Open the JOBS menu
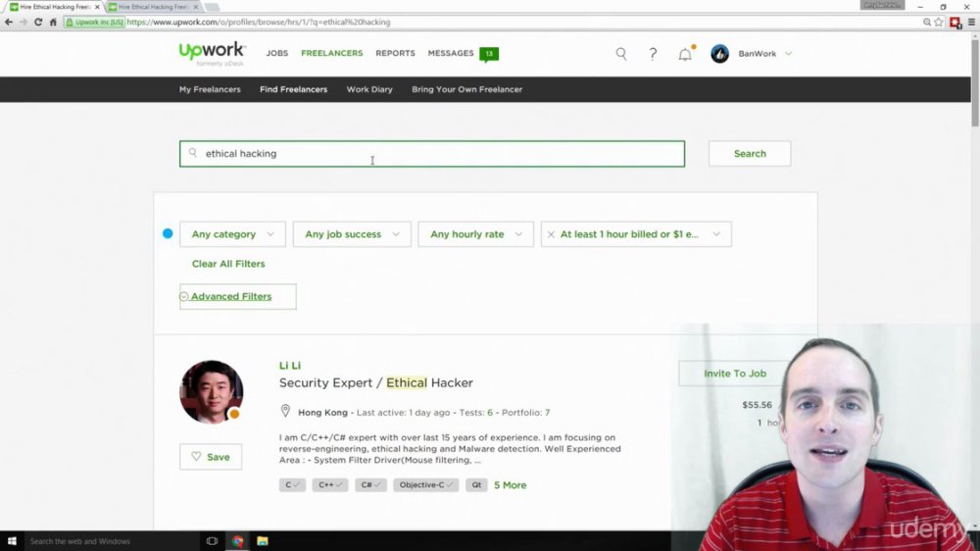The width and height of the screenshot is (980, 551). pyautogui.click(x=277, y=53)
